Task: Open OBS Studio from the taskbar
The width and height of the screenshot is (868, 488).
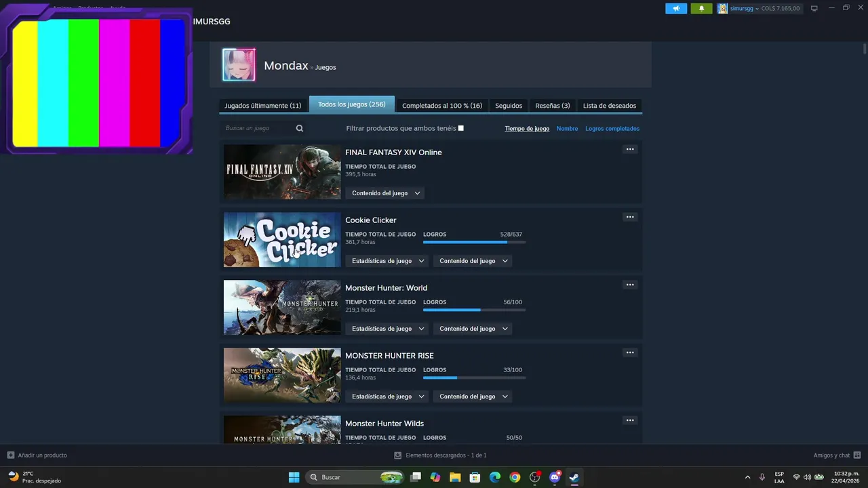Action: pyautogui.click(x=535, y=477)
